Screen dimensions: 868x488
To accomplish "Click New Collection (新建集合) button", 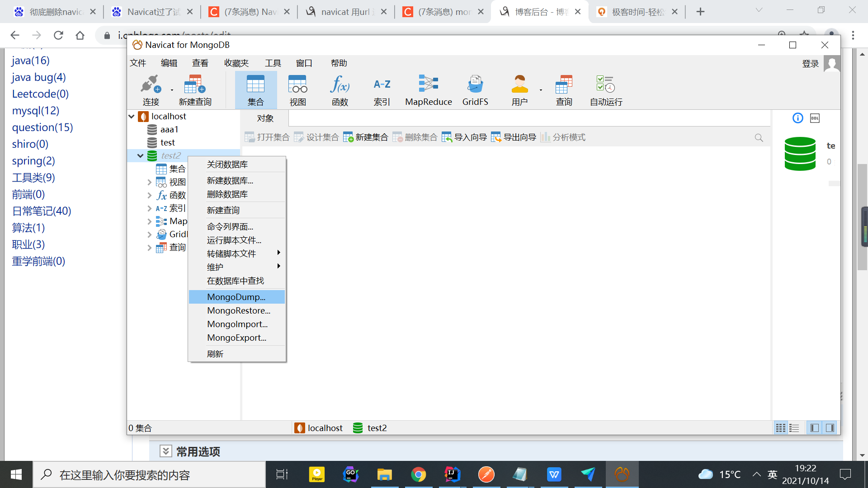I will tap(365, 137).
